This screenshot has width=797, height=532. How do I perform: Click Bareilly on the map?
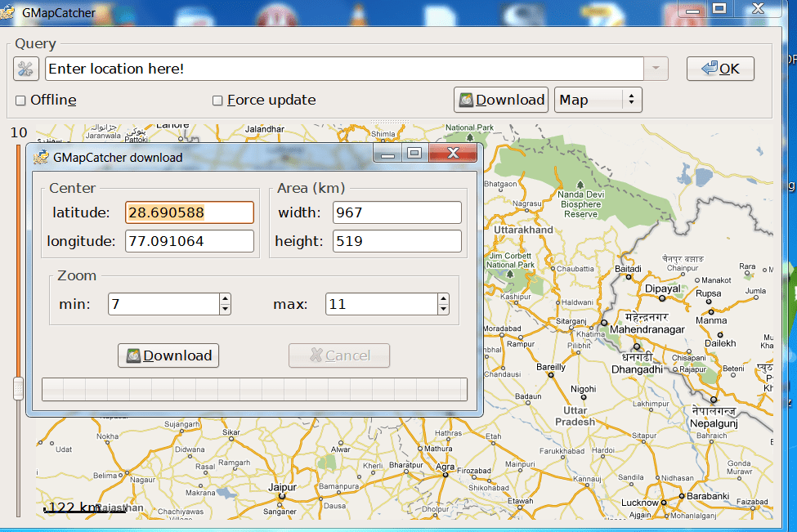point(551,367)
